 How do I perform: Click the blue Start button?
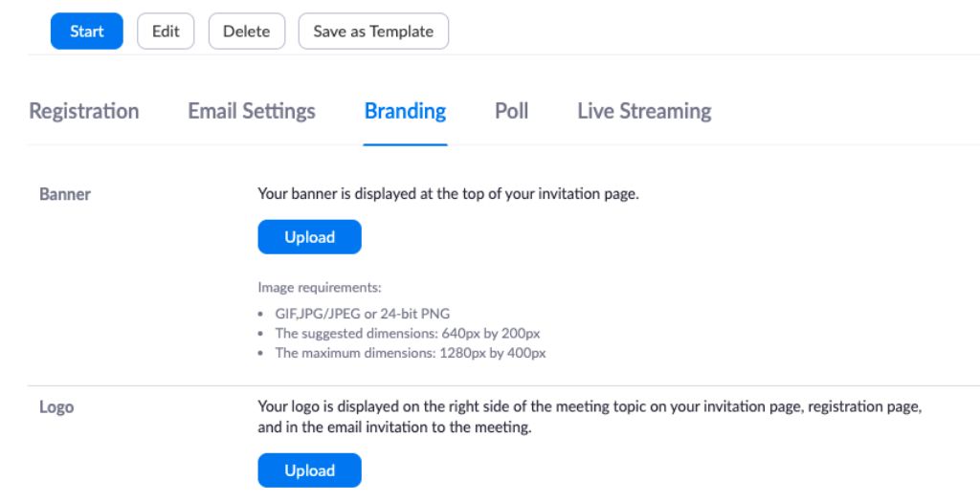coord(86,32)
